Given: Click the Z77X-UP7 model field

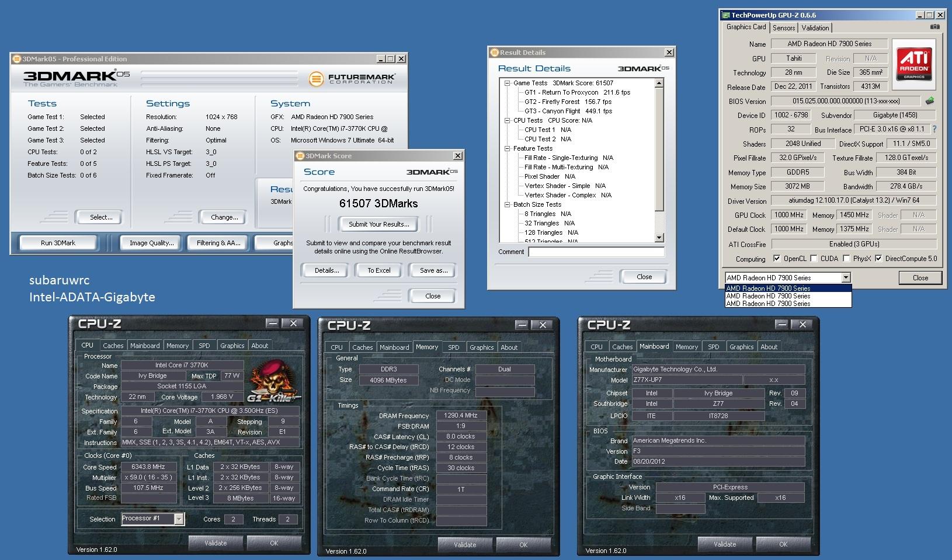Looking at the screenshot, I should pyautogui.click(x=687, y=380).
